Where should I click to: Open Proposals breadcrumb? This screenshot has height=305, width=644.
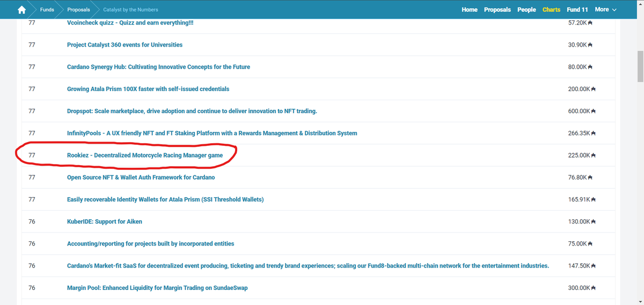click(78, 10)
